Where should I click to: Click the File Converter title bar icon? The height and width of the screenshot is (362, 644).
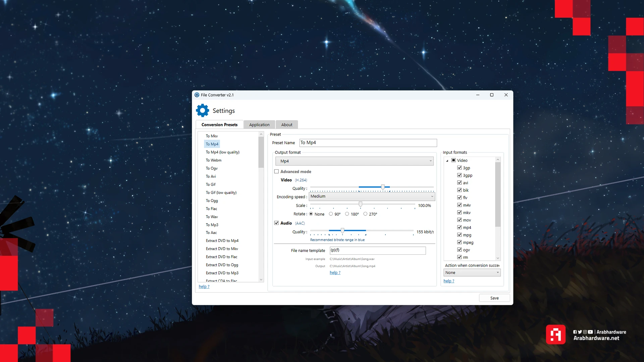(197, 95)
